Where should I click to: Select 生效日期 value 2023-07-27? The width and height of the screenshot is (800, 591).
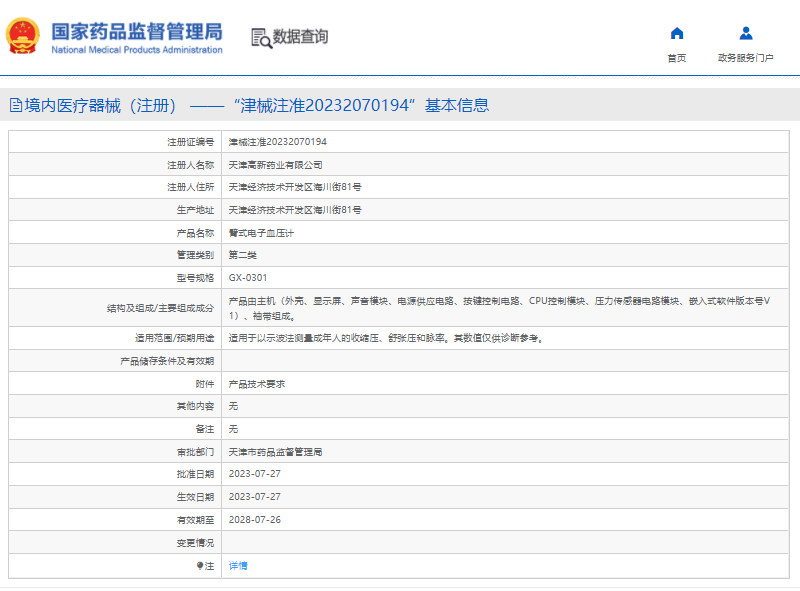coord(255,497)
